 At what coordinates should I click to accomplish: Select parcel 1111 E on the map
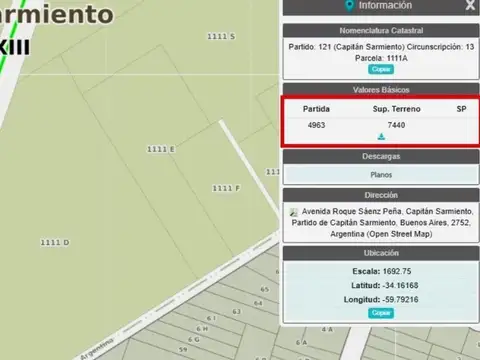pos(161,149)
